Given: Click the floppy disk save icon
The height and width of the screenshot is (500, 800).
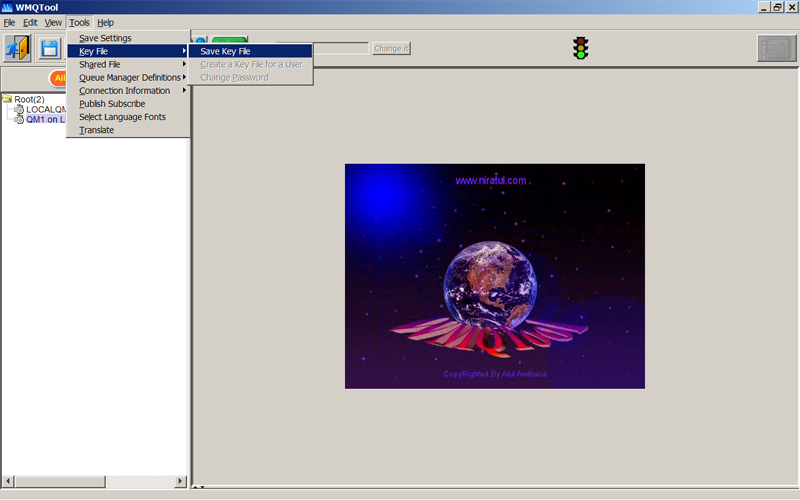Looking at the screenshot, I should click(49, 48).
